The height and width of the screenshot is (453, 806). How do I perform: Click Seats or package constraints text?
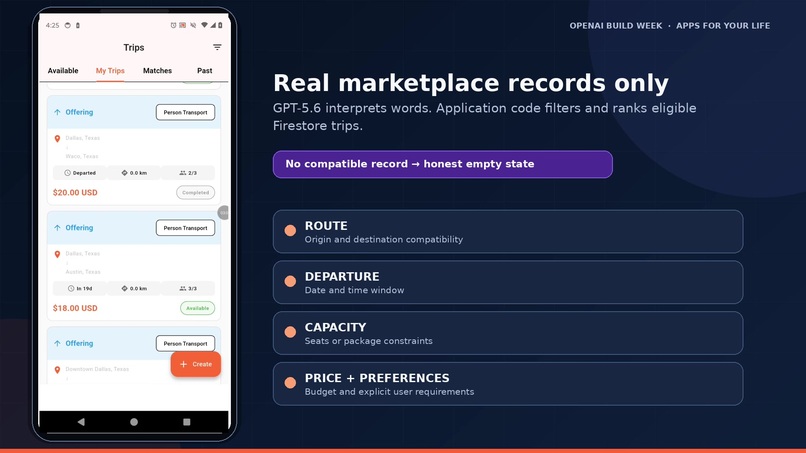(369, 341)
